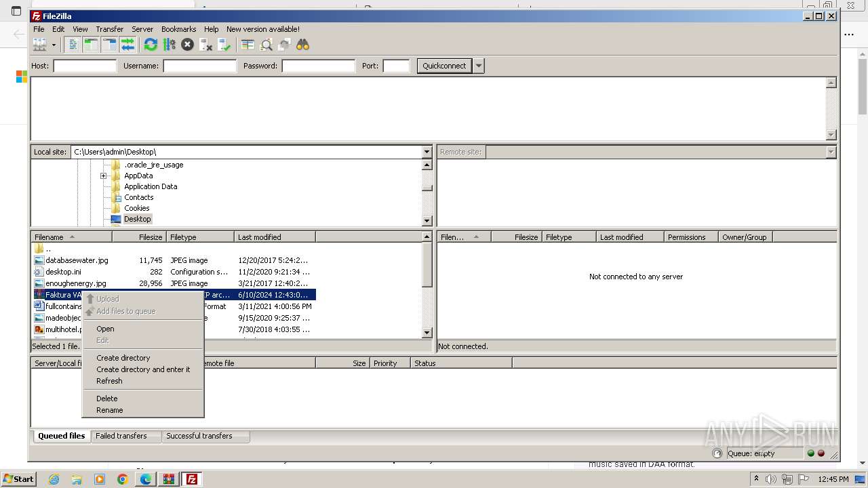Select enoughenergy.jpg file
Image resolution: width=868 pixels, height=488 pixels.
[173, 283]
